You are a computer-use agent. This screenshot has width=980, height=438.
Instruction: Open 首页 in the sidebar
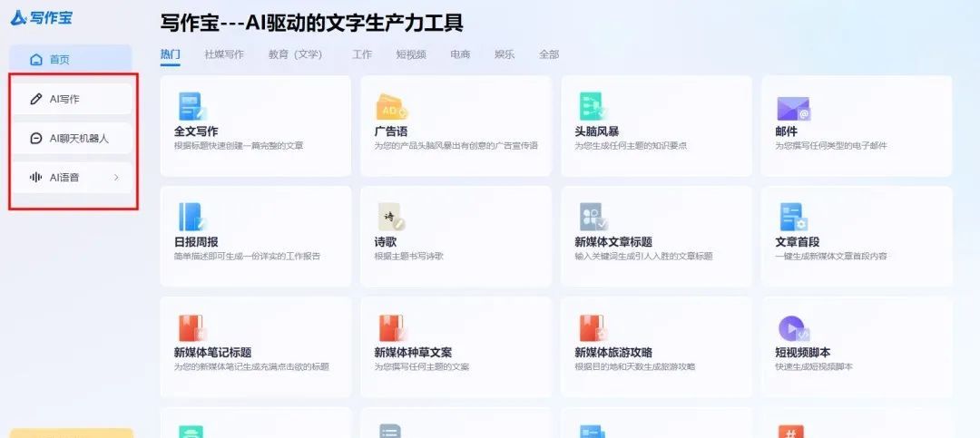click(x=71, y=59)
